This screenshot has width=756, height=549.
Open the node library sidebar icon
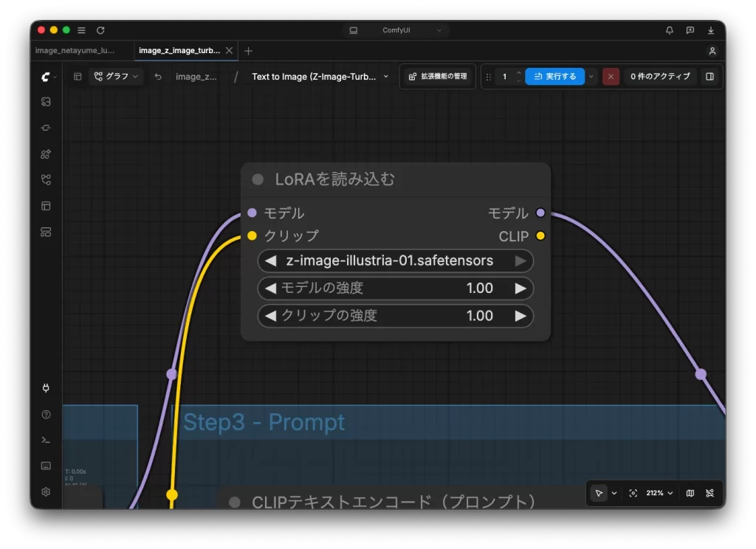46,128
